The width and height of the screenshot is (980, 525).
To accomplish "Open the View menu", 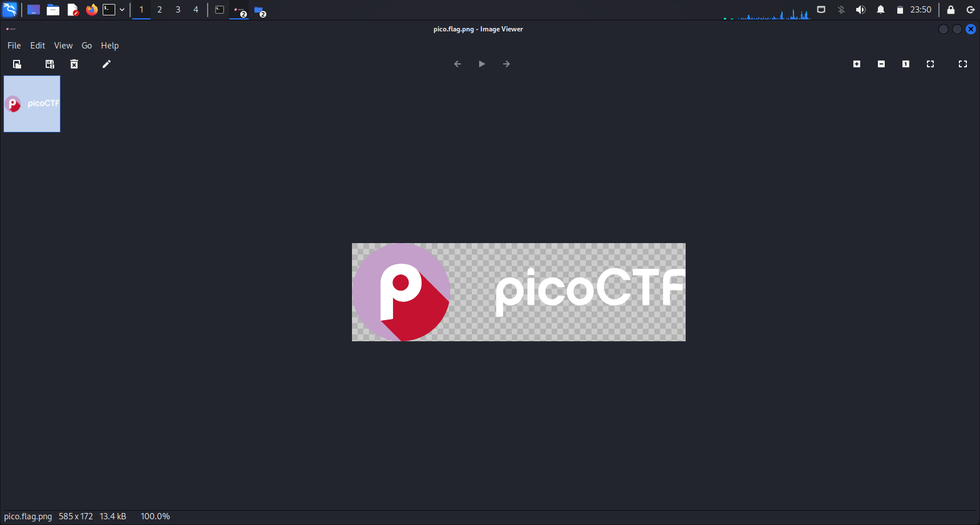I will point(63,46).
